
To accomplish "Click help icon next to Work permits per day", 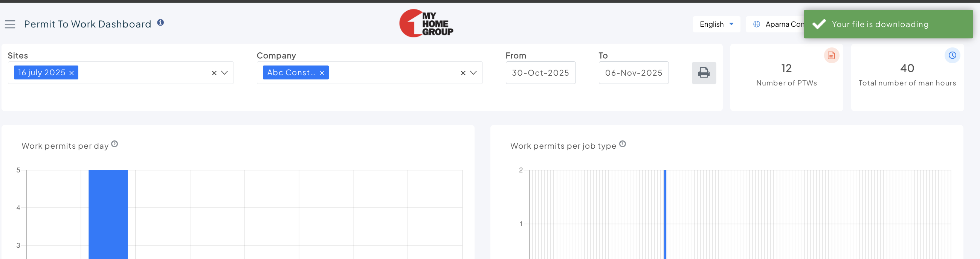I will click(114, 144).
